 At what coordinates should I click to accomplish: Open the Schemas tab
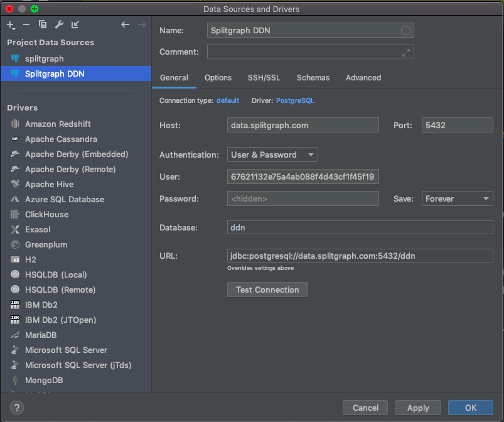pyautogui.click(x=313, y=78)
